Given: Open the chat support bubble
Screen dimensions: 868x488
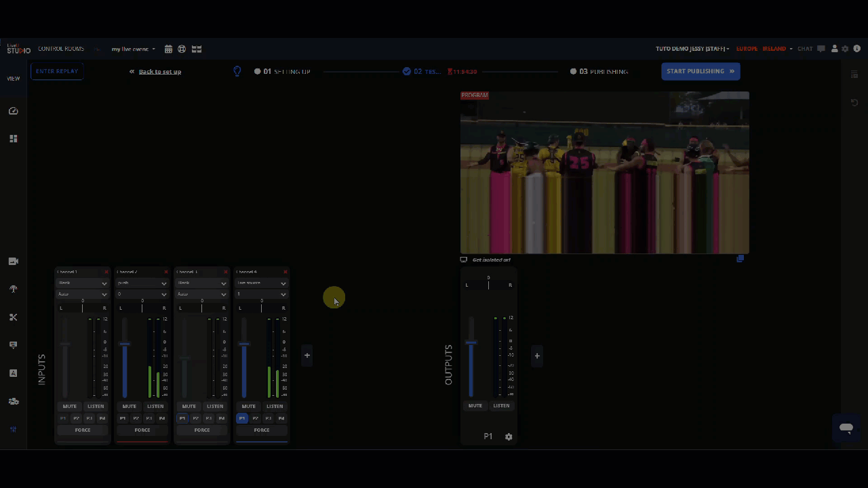Looking at the screenshot, I should coord(846,428).
